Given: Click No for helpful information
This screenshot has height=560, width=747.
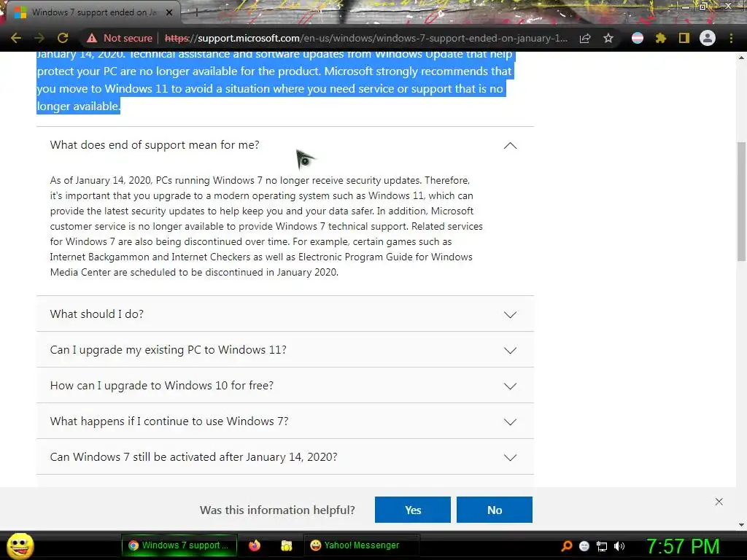Looking at the screenshot, I should point(495,510).
